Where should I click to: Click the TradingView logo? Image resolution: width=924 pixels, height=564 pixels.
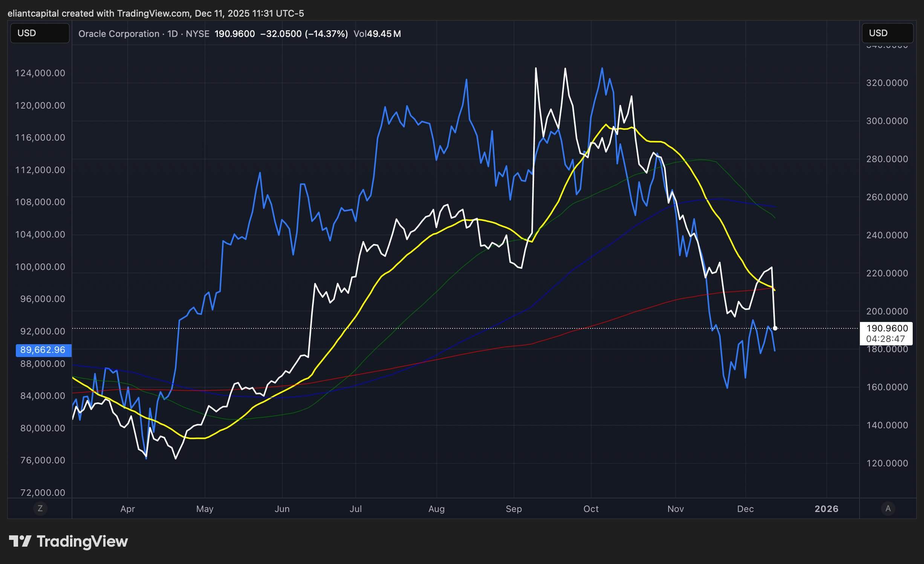click(70, 542)
